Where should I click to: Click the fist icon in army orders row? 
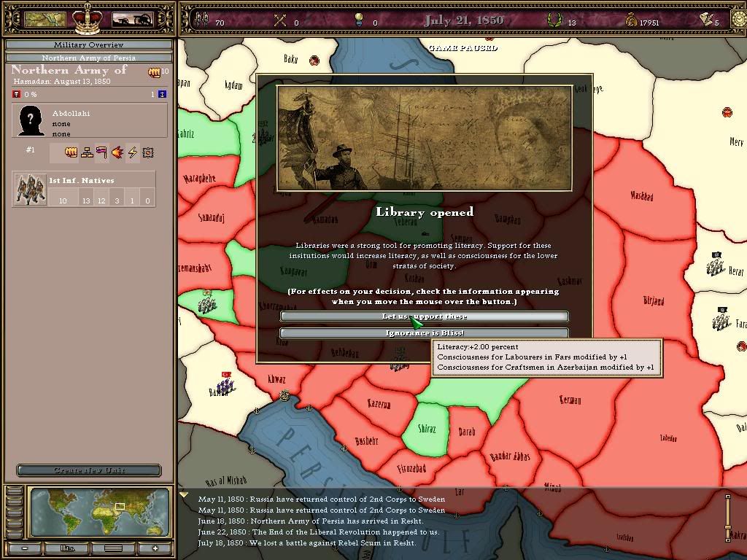tap(71, 152)
